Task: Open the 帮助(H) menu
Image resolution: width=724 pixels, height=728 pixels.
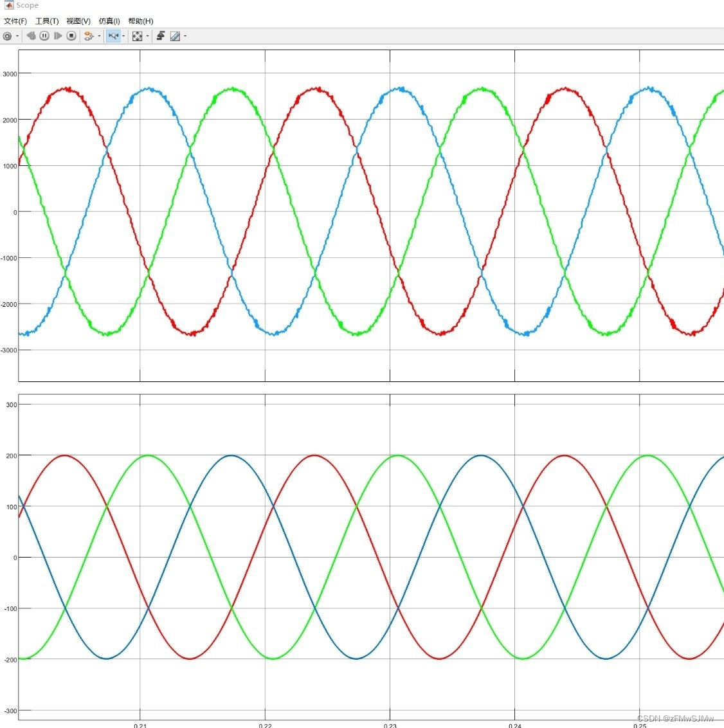Action: (141, 21)
